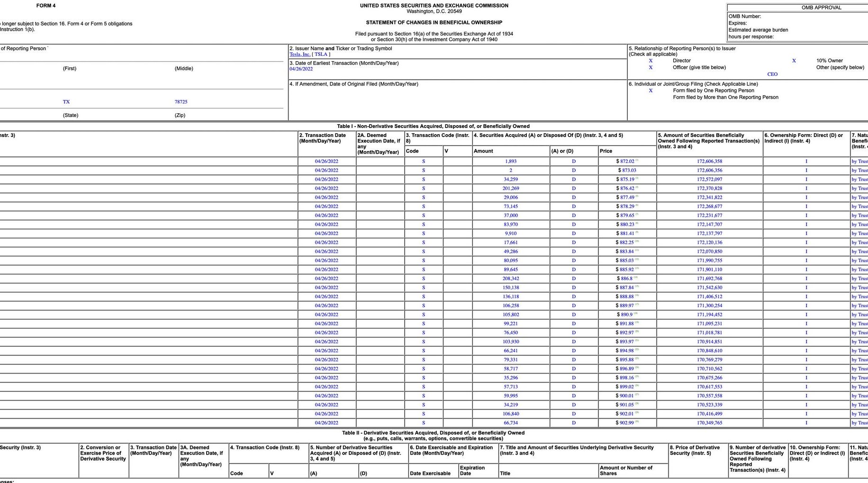Select the amount 105,802

coord(511,315)
